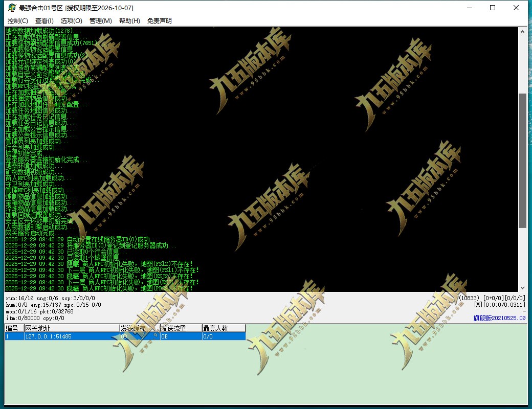Click log line 自动设置在线服务器ID(0)成功
532x409 pixels.
[x=113, y=239]
